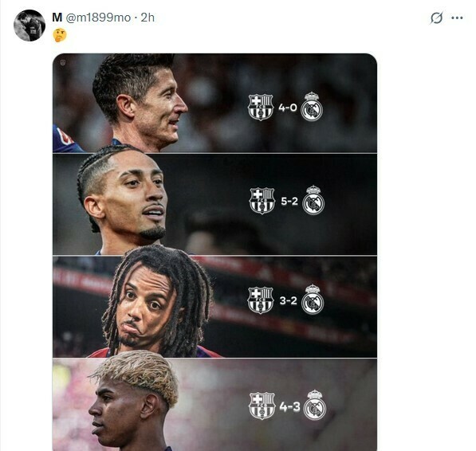The width and height of the screenshot is (476, 451).
Task: Open the Grok explain post icon
Action: coord(436,18)
